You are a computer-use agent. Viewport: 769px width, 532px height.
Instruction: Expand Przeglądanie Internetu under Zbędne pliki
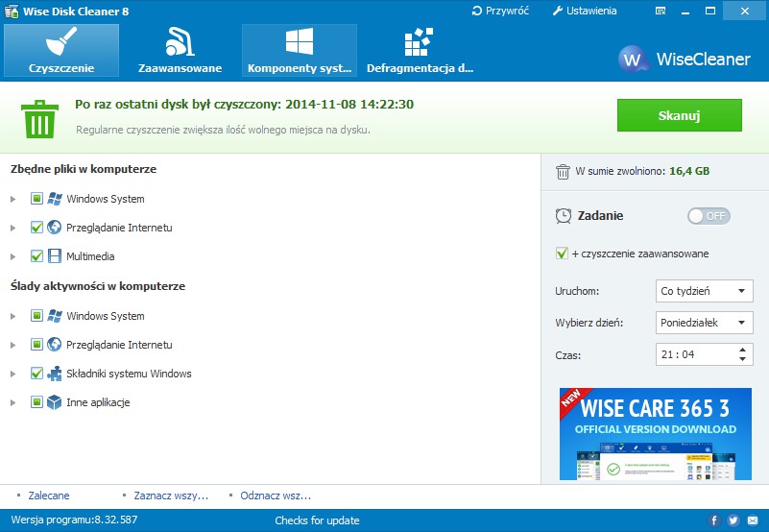(13, 228)
